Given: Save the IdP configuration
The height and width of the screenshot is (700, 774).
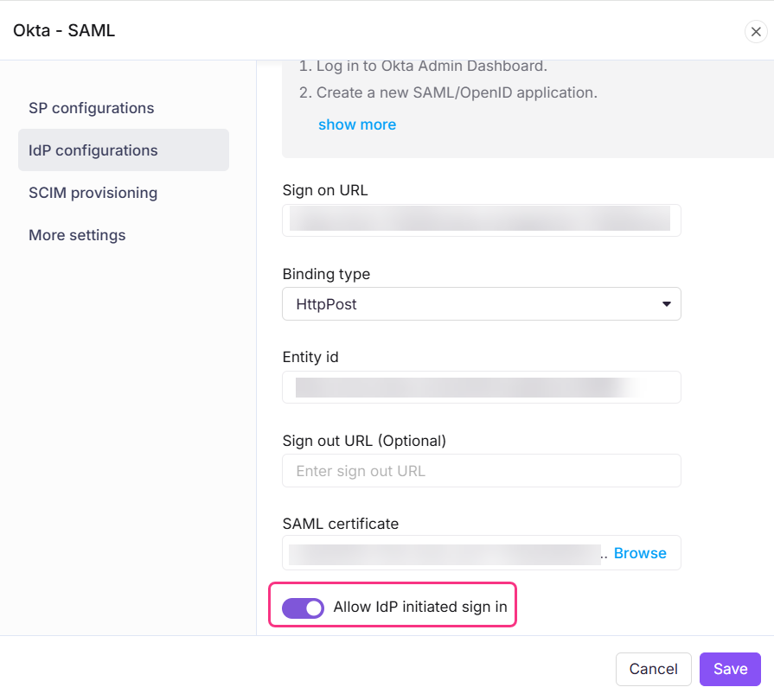Looking at the screenshot, I should pyautogui.click(x=730, y=669).
